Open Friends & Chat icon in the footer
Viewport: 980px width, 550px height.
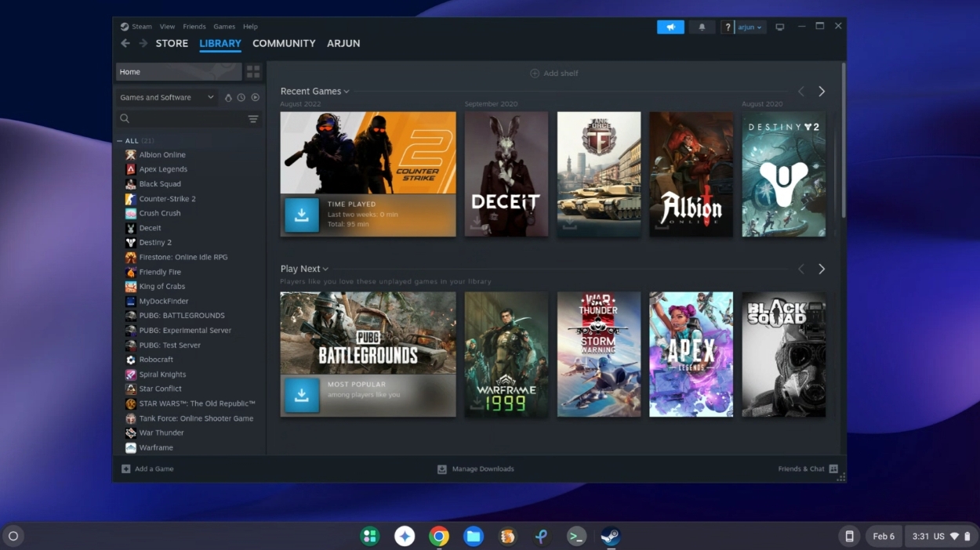click(x=833, y=469)
